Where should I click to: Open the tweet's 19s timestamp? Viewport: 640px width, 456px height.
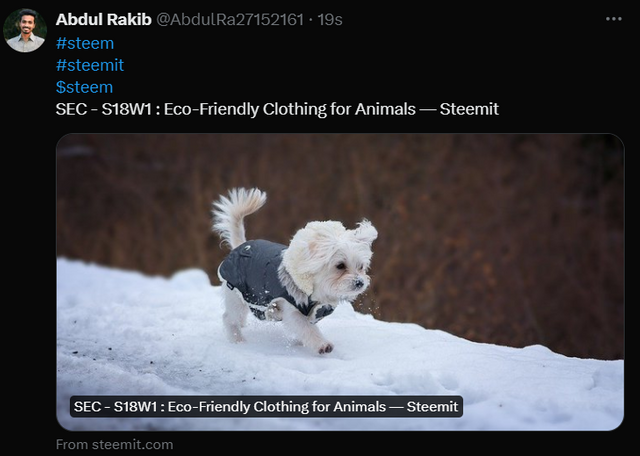coord(330,19)
